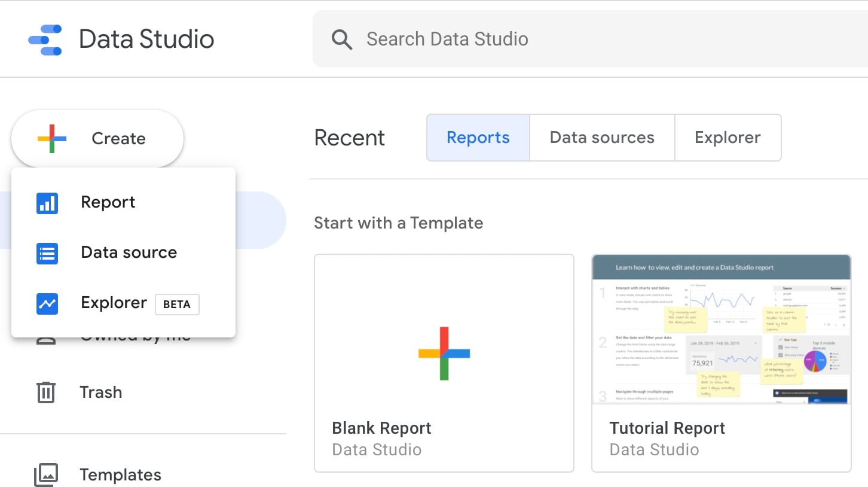Click the Report bar chart icon
Screen dimensions: 868x487
click(47, 203)
